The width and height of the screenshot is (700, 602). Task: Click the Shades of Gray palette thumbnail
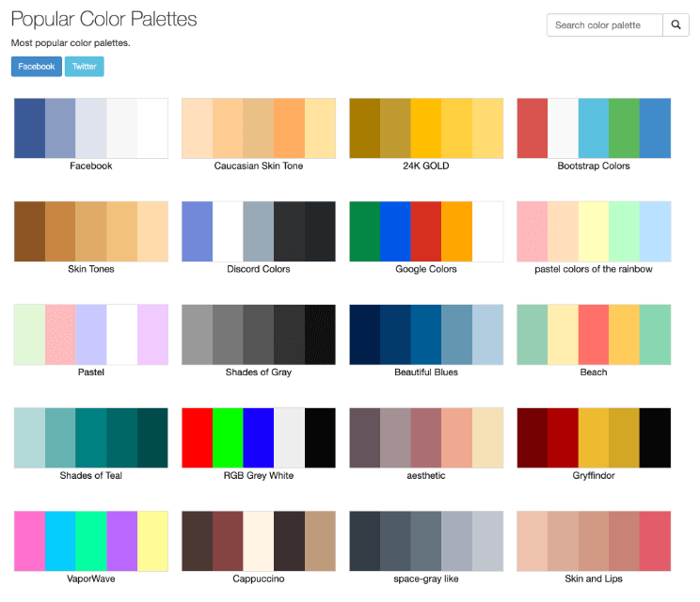point(259,335)
